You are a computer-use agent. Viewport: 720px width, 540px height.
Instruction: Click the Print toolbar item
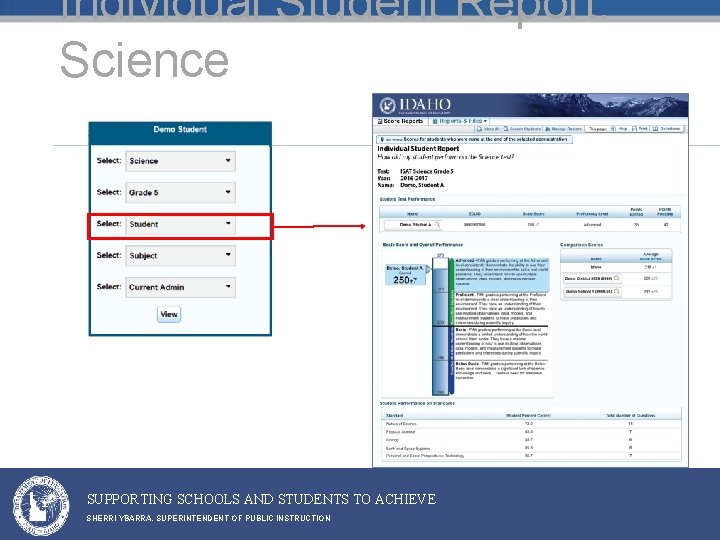tap(640, 129)
